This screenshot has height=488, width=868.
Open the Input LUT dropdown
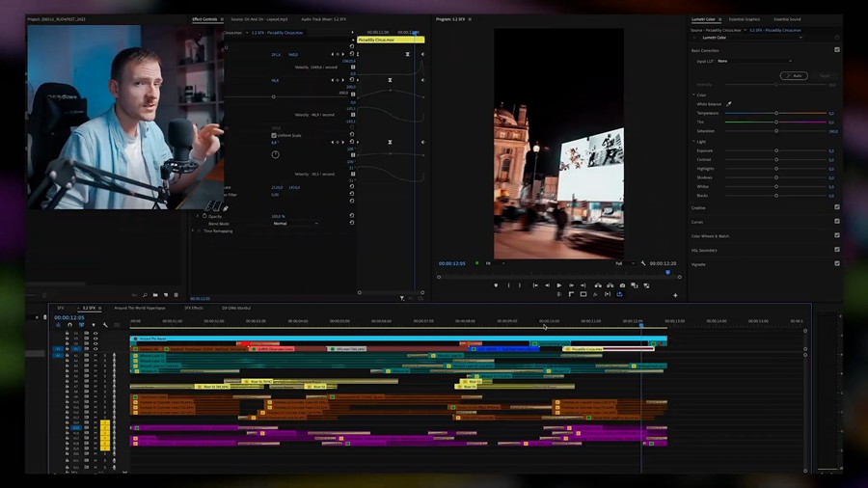point(754,61)
